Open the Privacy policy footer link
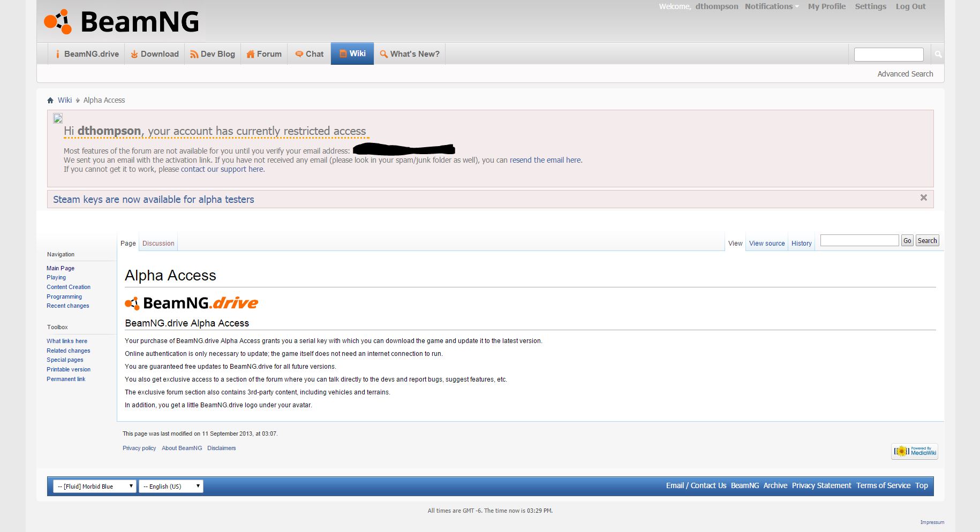 click(x=139, y=448)
